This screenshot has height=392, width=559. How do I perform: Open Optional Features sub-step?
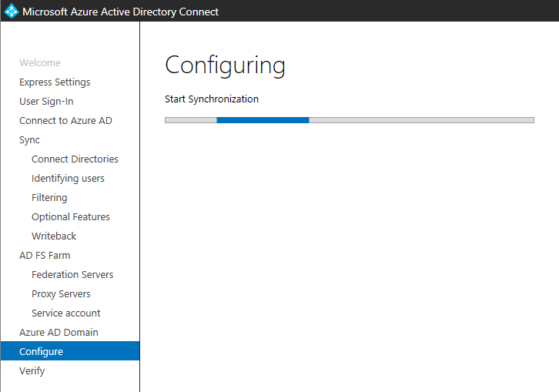[x=71, y=217]
